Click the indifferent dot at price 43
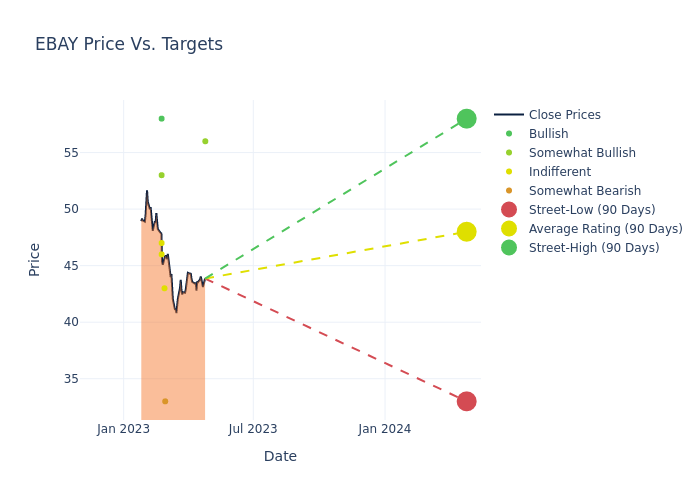This screenshot has height=500, width=700. pos(164,288)
